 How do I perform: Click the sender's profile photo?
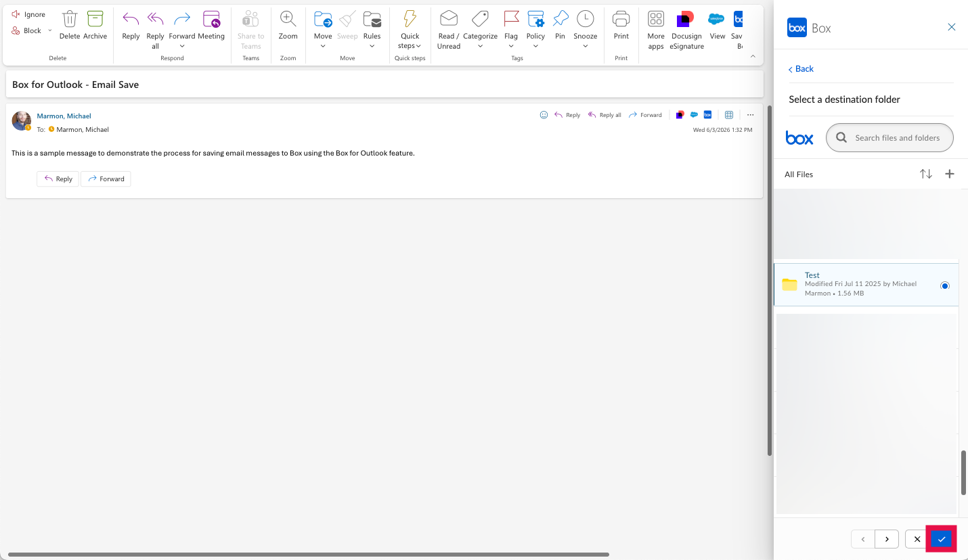tap(21, 120)
